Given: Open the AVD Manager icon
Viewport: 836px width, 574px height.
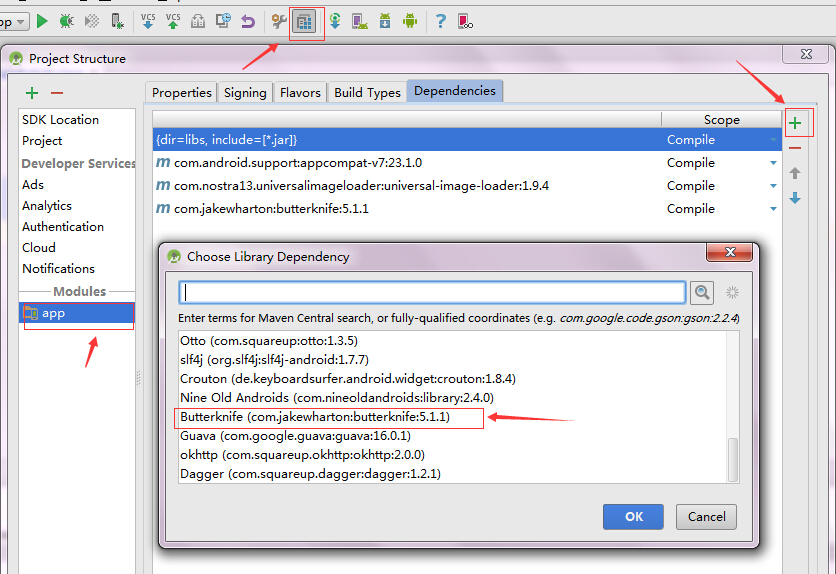Looking at the screenshot, I should (360, 21).
